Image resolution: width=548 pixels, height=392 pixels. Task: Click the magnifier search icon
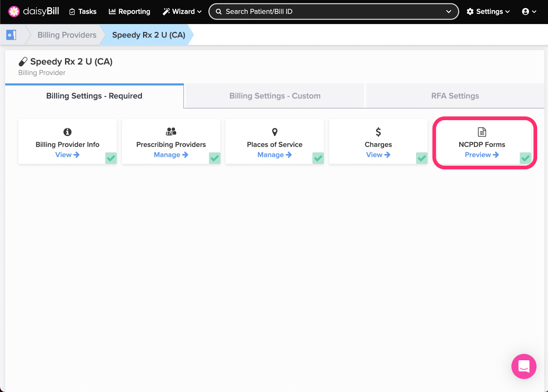(219, 12)
